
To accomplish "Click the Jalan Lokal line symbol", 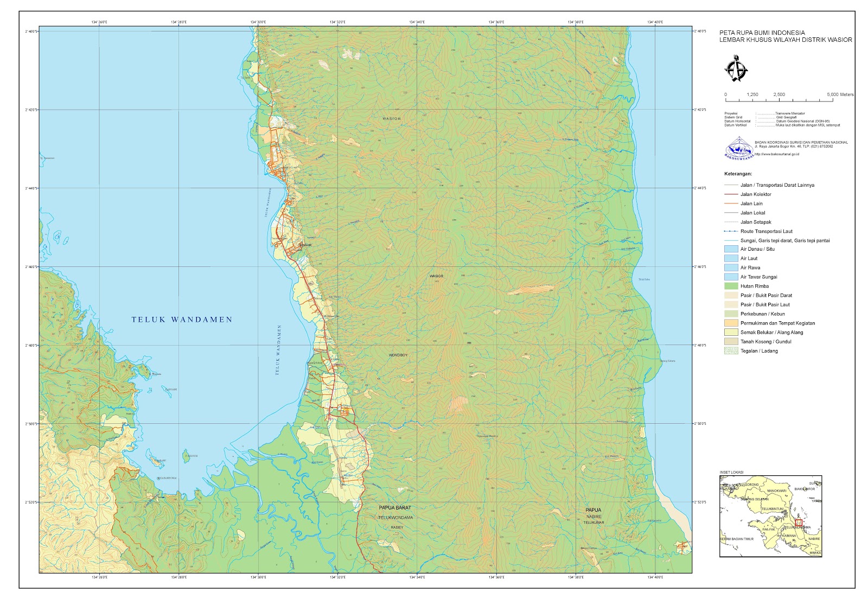I will pos(731,213).
